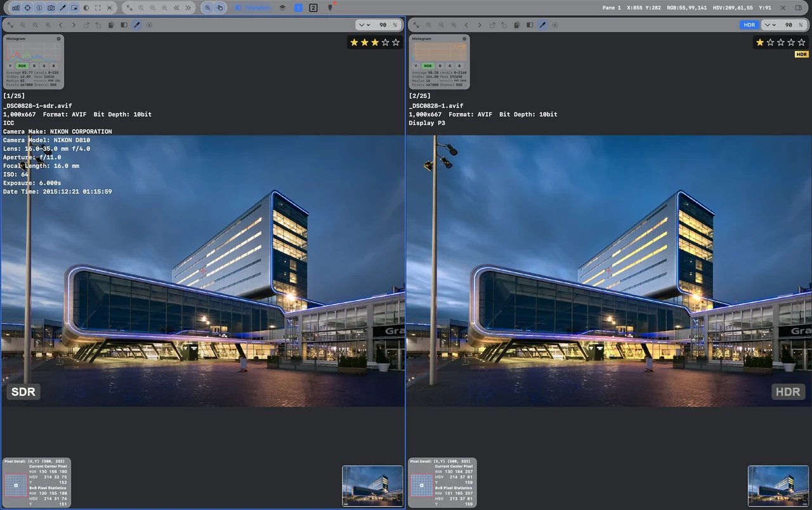Screen dimensions: 812x510
Task: Toggle the histogram icon in the top toolbar
Action: pos(15,8)
